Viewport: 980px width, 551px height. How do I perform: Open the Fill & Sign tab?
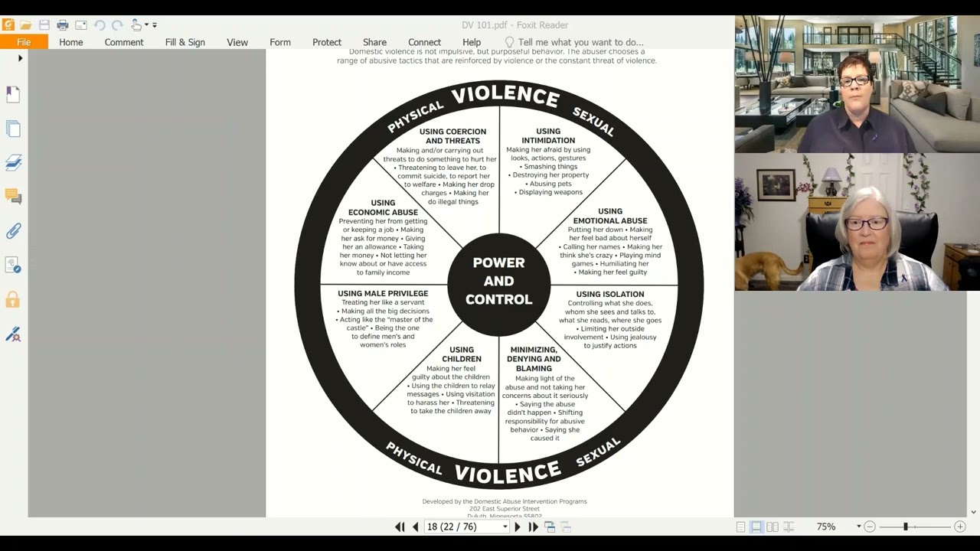[x=185, y=42]
